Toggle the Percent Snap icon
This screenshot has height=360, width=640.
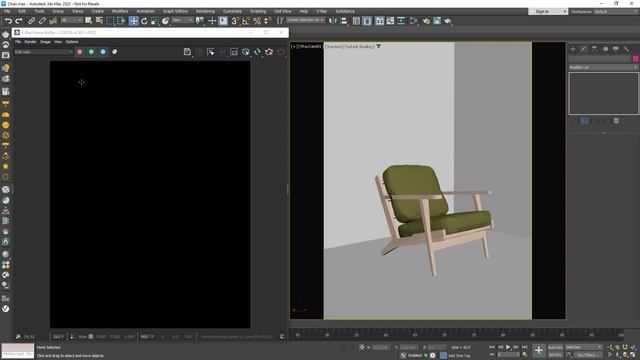point(257,21)
